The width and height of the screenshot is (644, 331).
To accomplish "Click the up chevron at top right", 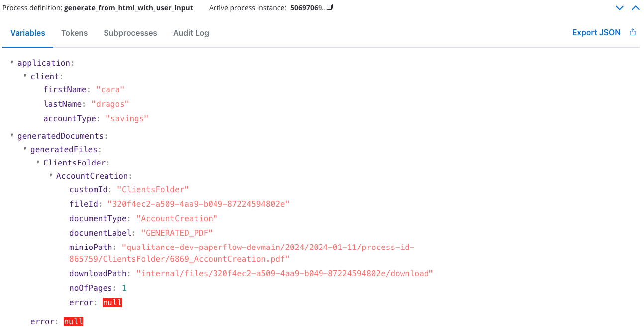I will click(635, 8).
